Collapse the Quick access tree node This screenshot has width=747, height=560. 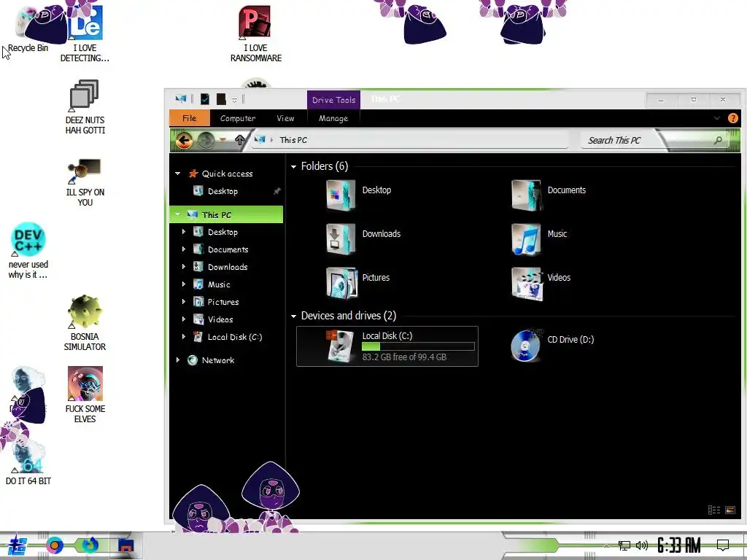(x=178, y=174)
